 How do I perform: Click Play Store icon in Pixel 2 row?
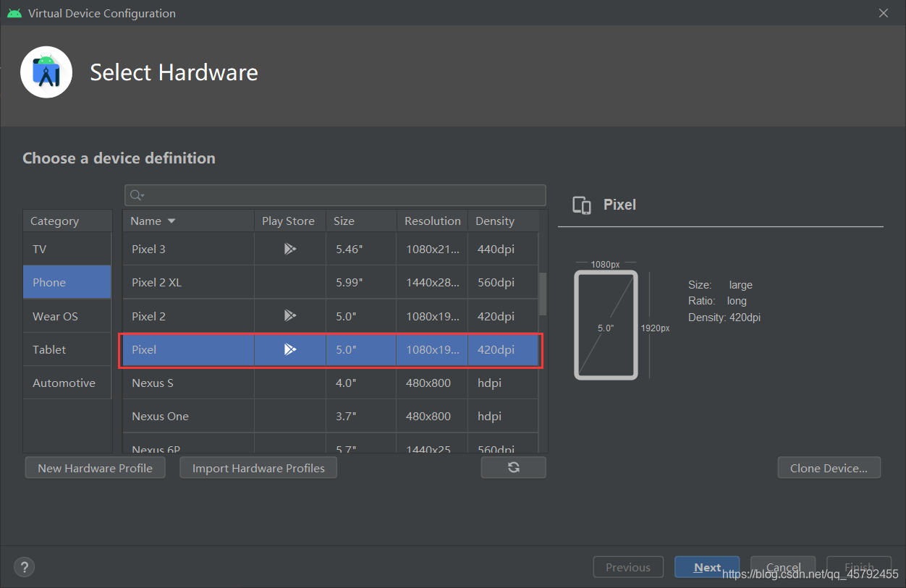tap(289, 315)
